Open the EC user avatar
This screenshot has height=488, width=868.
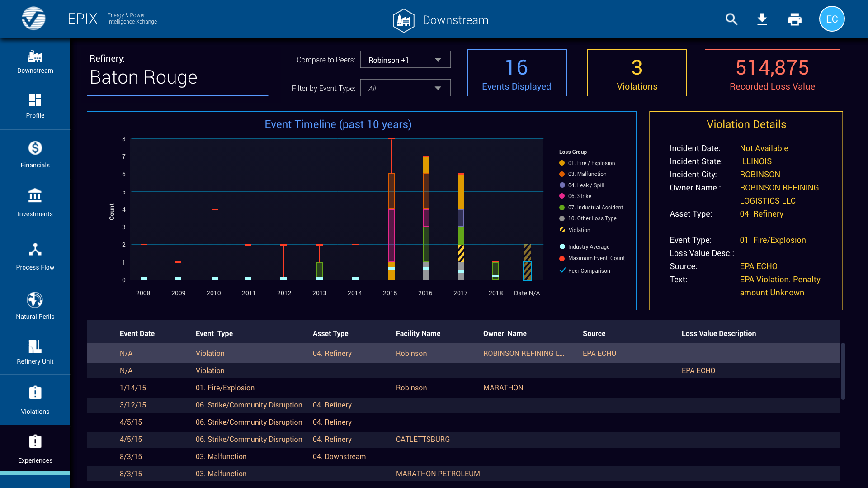832,19
